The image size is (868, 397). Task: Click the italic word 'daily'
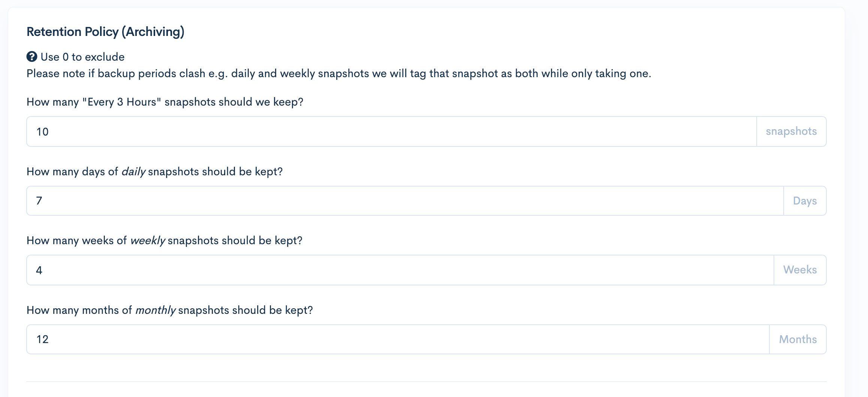pyautogui.click(x=133, y=172)
